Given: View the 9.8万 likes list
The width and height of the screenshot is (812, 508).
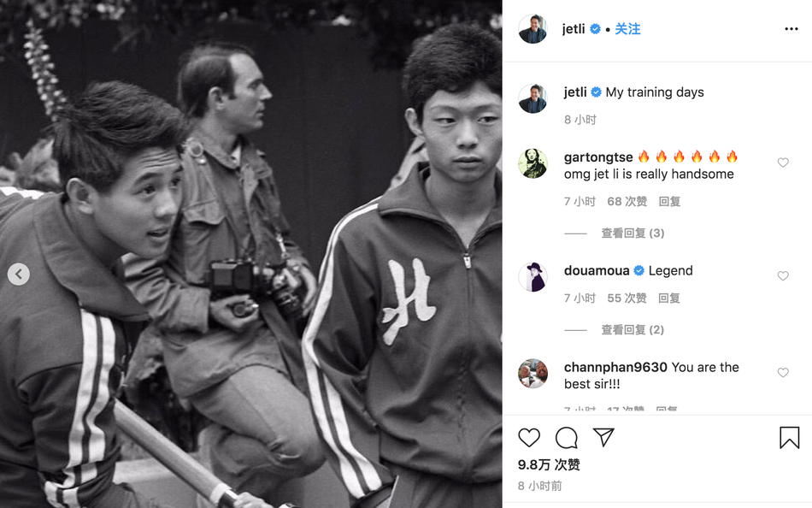Looking at the screenshot, I should (549, 464).
